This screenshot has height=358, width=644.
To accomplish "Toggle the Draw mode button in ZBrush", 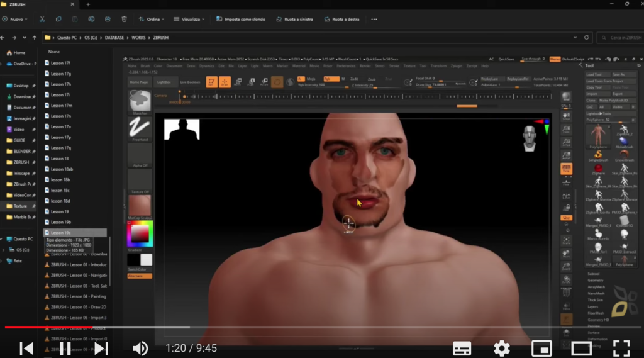I will (225, 82).
